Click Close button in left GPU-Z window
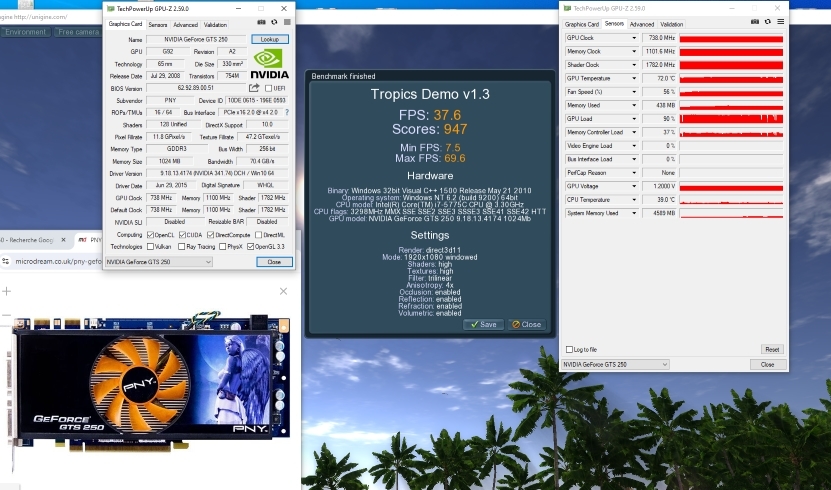This screenshot has width=831, height=490. click(274, 262)
